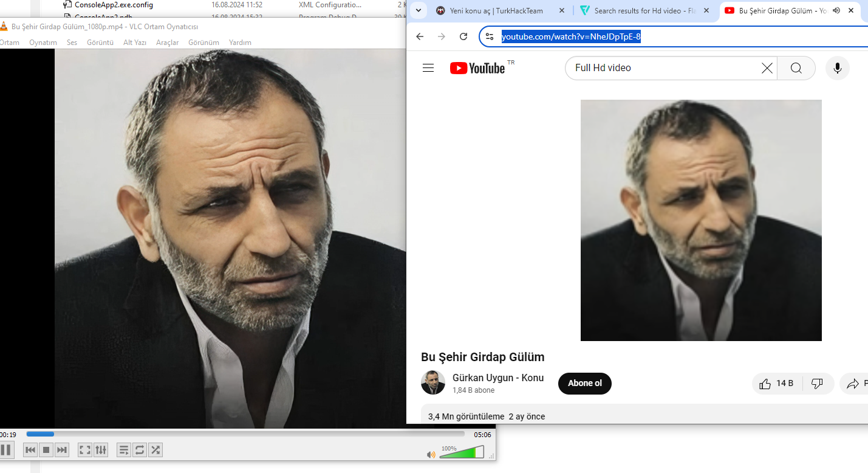Open the VLC Ses menu
Viewport: 868px width, 473px height.
click(72, 43)
